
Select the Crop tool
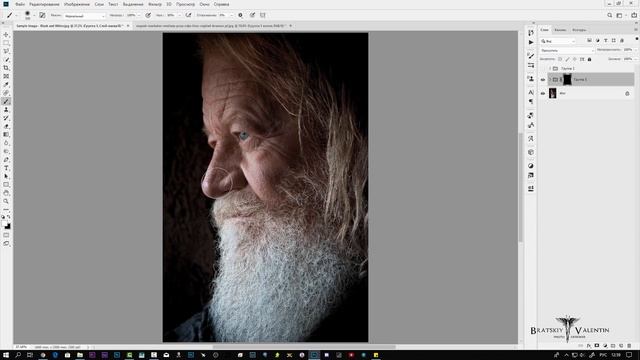coord(6,68)
